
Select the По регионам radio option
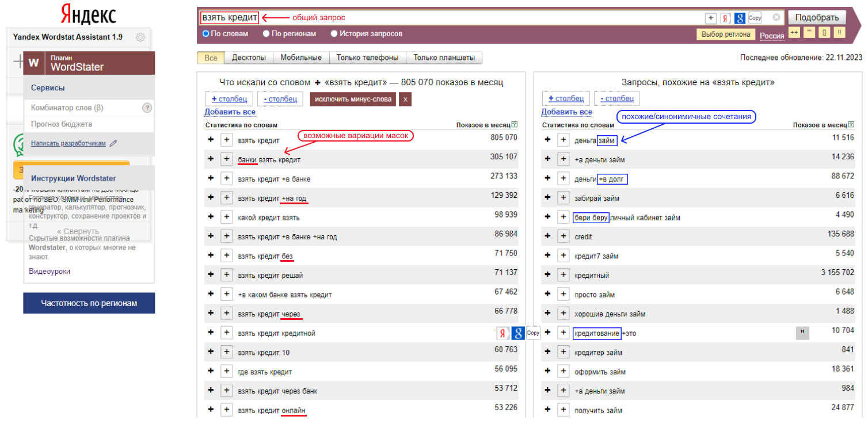[x=266, y=34]
